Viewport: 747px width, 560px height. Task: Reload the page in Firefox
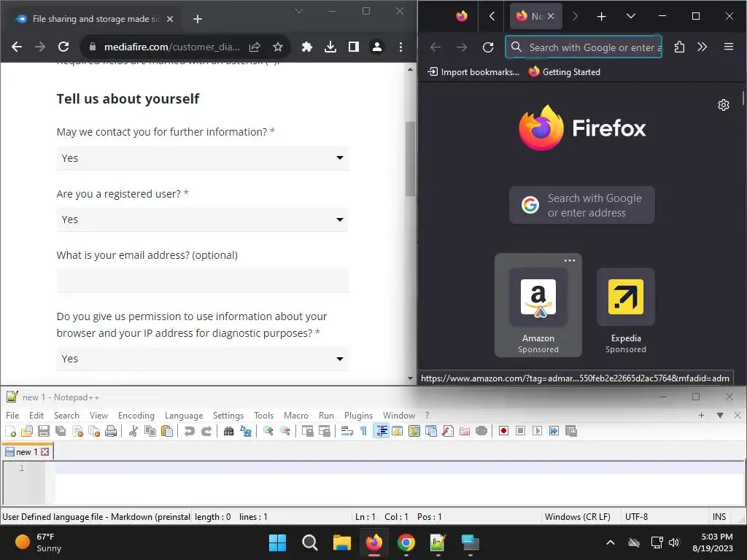tap(488, 47)
